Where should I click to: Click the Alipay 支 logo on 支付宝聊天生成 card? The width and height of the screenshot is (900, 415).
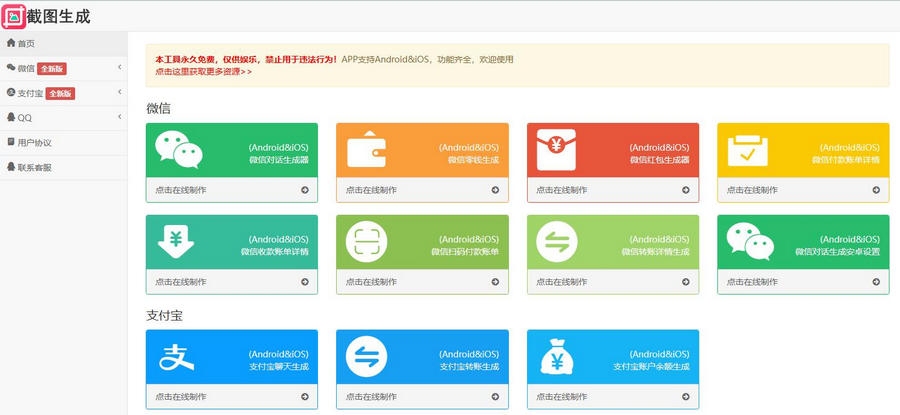coord(176,357)
